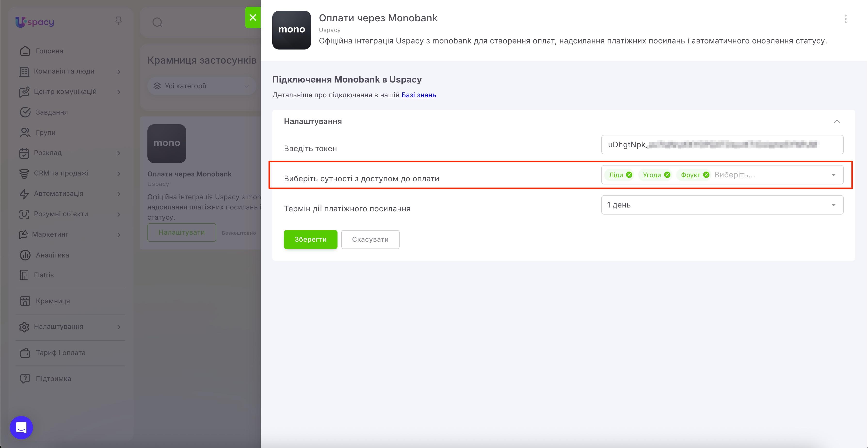Open the three-dot more options menu
This screenshot has height=448, width=868.
pos(845,19)
